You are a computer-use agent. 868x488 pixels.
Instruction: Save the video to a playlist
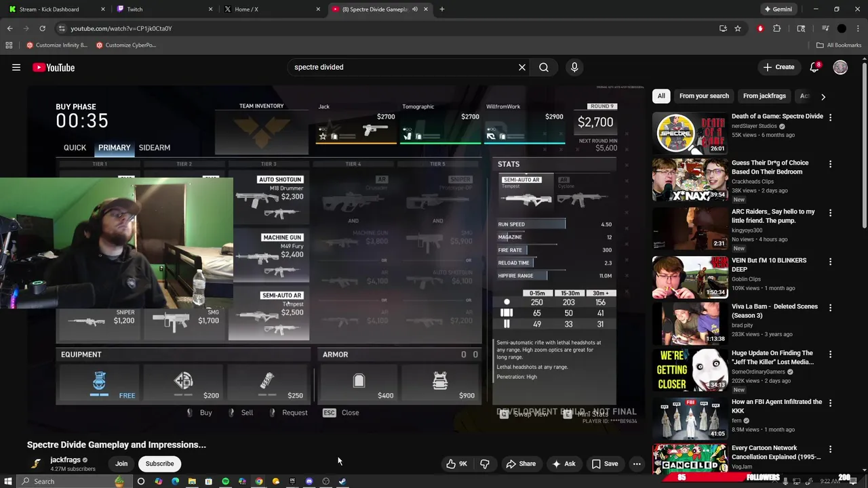click(604, 464)
